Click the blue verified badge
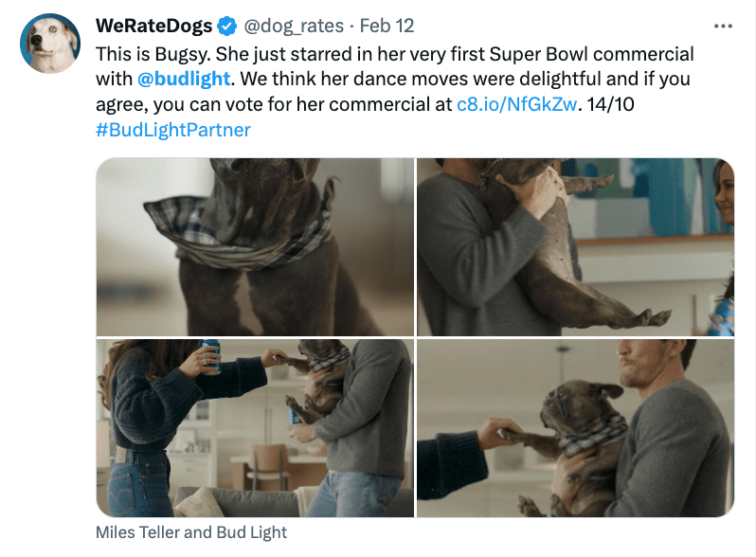 pyautogui.click(x=228, y=26)
